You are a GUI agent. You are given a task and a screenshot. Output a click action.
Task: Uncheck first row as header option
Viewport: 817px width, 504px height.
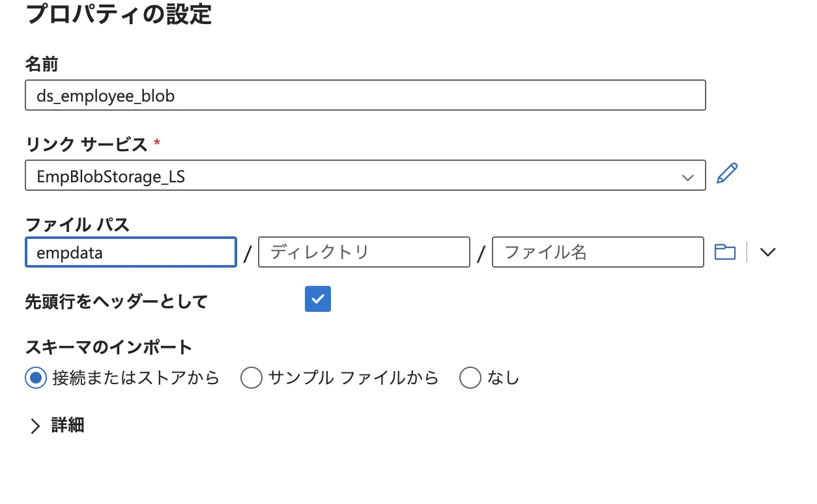(x=318, y=299)
